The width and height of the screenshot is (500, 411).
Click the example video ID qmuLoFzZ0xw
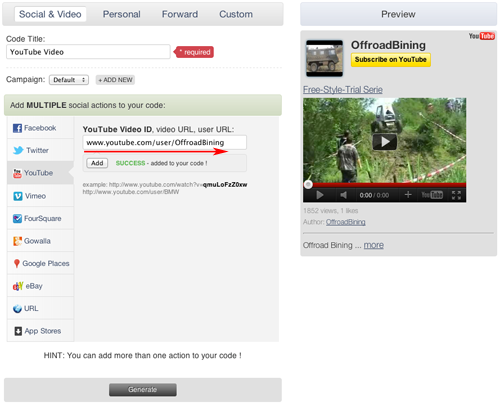click(x=225, y=185)
